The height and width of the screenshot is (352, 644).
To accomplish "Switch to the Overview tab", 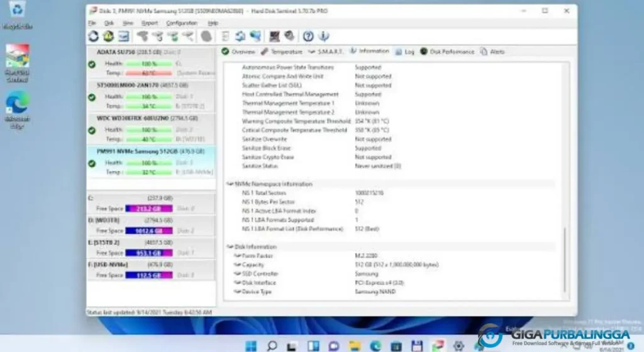I will 238,52.
